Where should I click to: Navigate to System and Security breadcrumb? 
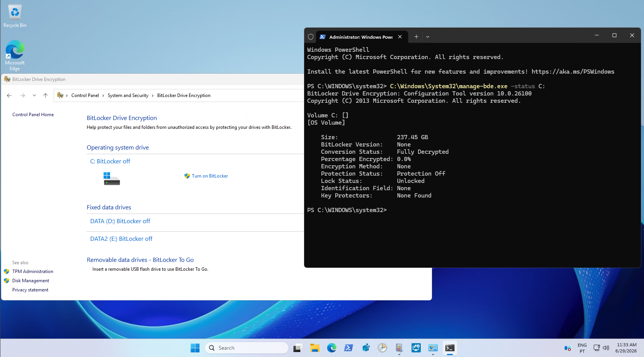click(128, 95)
